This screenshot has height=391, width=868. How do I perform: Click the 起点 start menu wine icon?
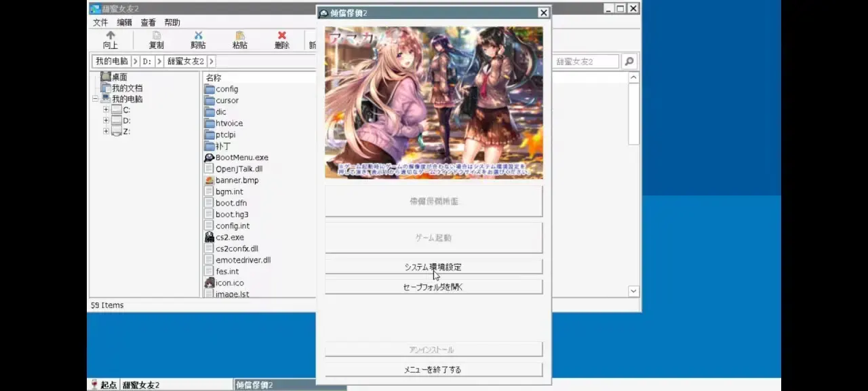(x=93, y=385)
